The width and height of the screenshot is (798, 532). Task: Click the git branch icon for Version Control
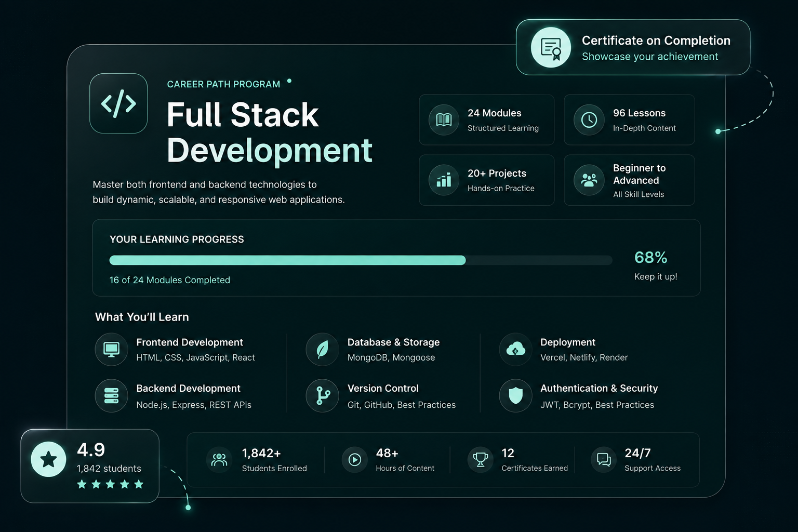click(322, 395)
